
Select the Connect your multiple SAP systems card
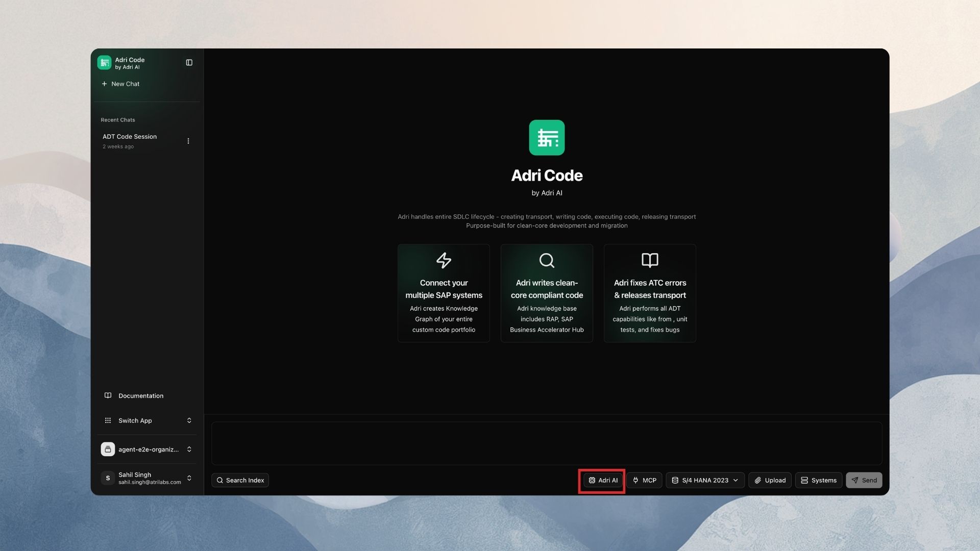click(x=444, y=293)
